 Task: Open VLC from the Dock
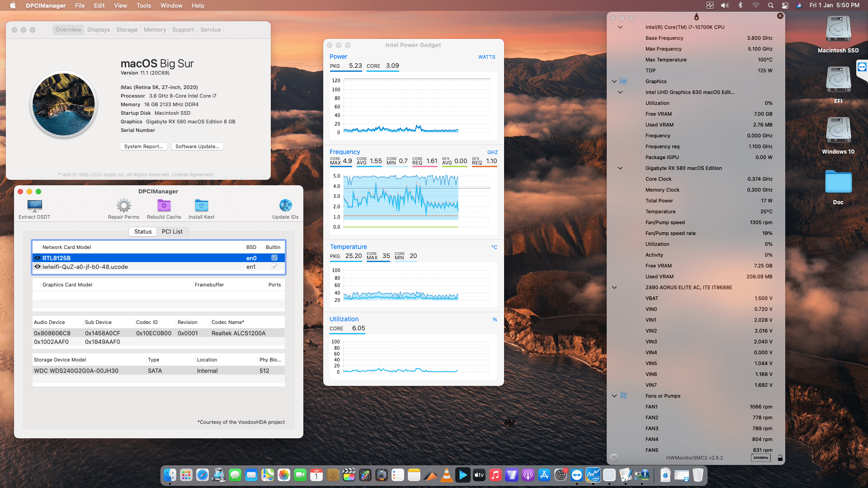pyautogui.click(x=447, y=475)
